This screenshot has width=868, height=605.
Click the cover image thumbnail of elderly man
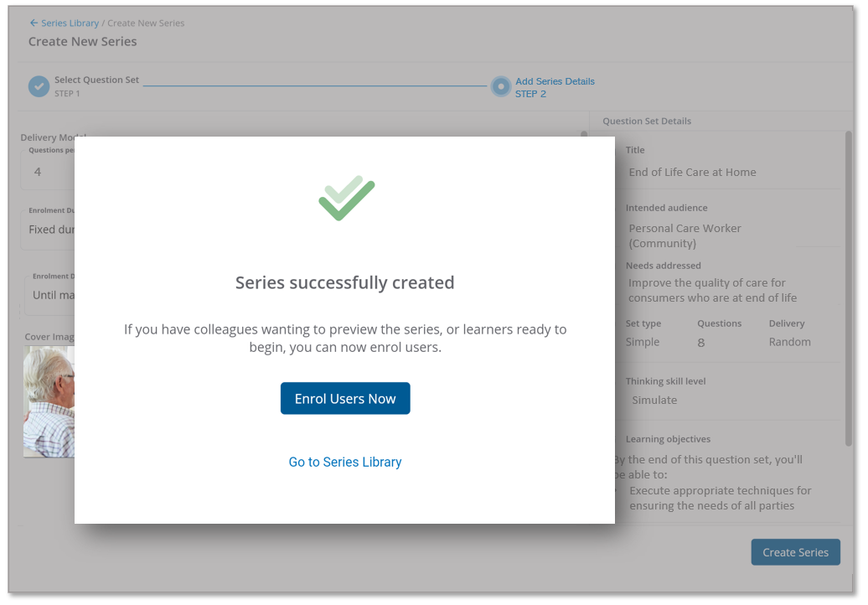pyautogui.click(x=49, y=402)
